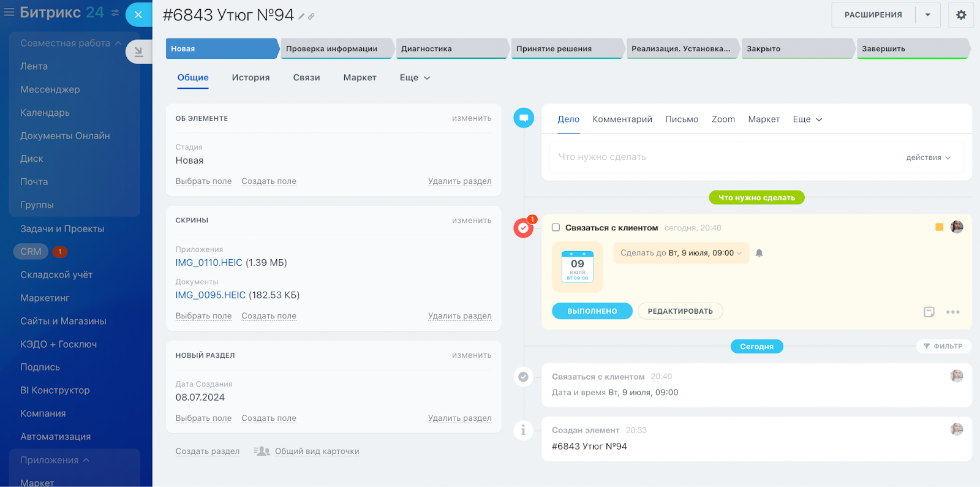Click the calendar icon showing 09 июля
The width and height of the screenshot is (980, 487).
[x=577, y=266]
